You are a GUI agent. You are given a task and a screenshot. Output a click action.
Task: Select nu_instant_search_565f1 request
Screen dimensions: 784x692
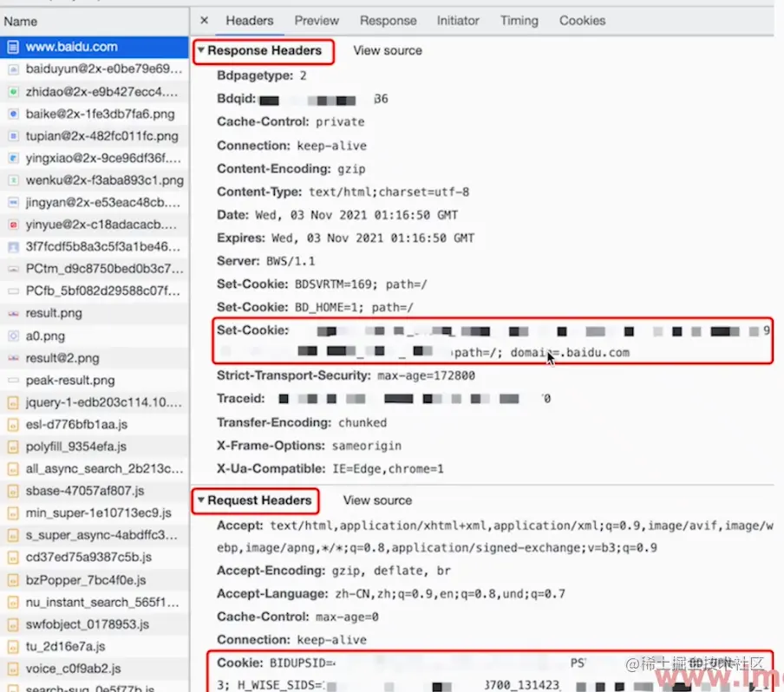click(x=95, y=602)
